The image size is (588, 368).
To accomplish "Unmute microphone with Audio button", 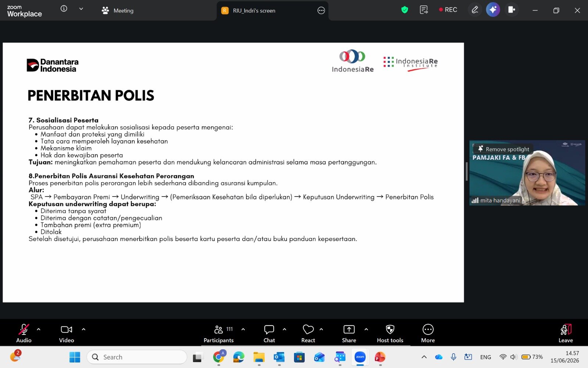I will pyautogui.click(x=24, y=333).
